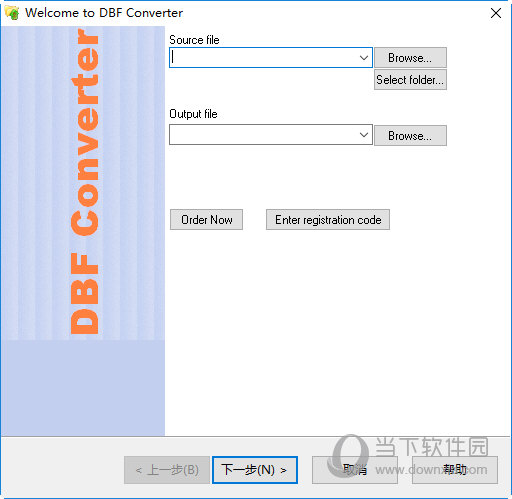This screenshot has width=512, height=499.
Task: Close the DBF Converter window
Action: [x=496, y=13]
